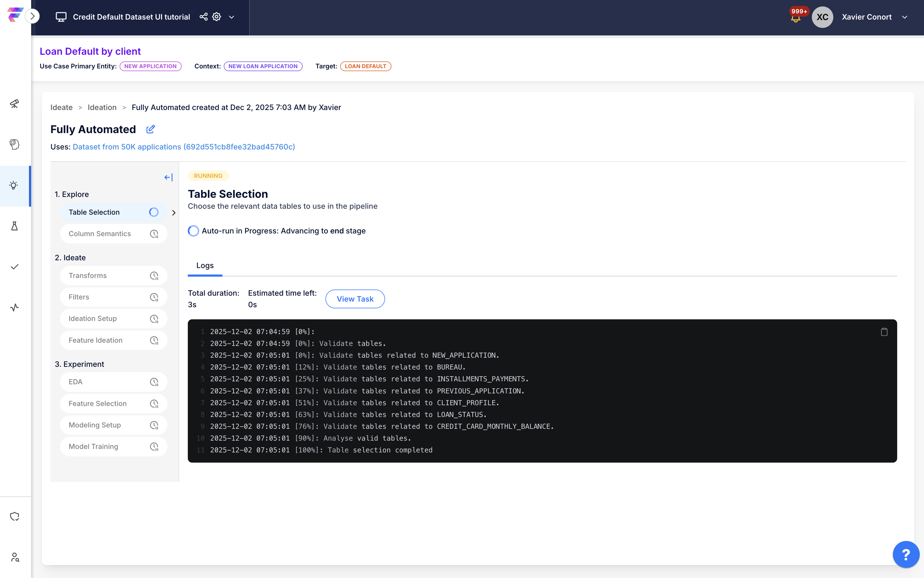Image resolution: width=924 pixels, height=578 pixels.
Task: Open the head-with-gears sidebar icon
Action: tap(14, 144)
